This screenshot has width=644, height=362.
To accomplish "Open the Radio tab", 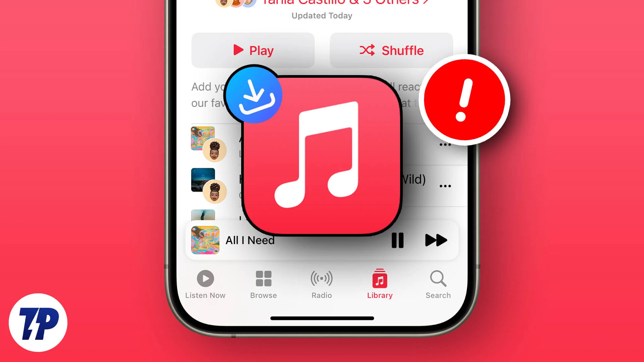I will pos(322,284).
